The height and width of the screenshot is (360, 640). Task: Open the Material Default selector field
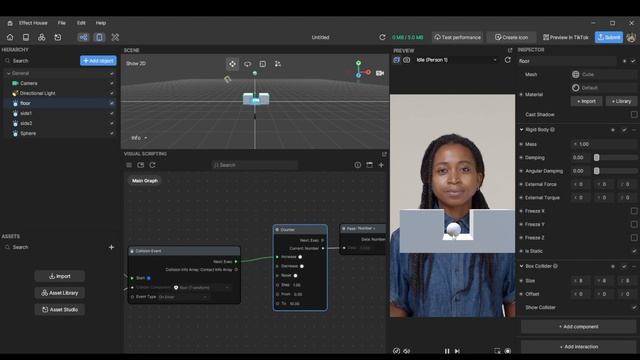[x=604, y=88]
